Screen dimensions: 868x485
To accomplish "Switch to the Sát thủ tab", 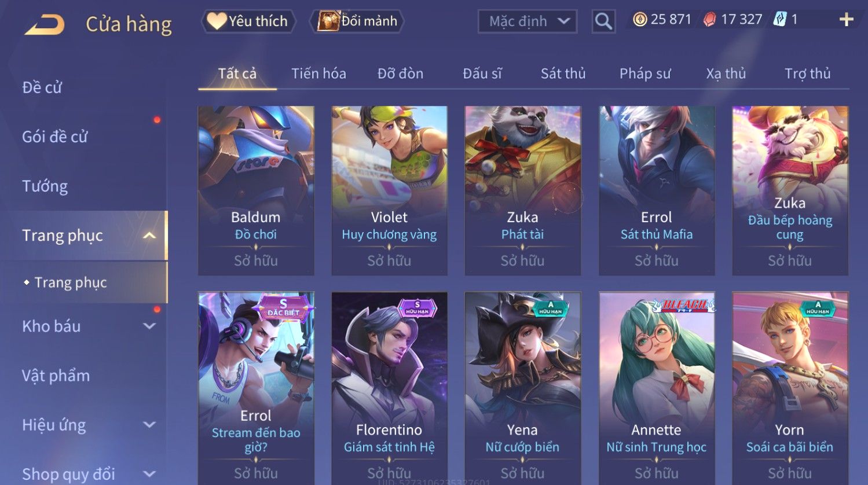I will (563, 74).
